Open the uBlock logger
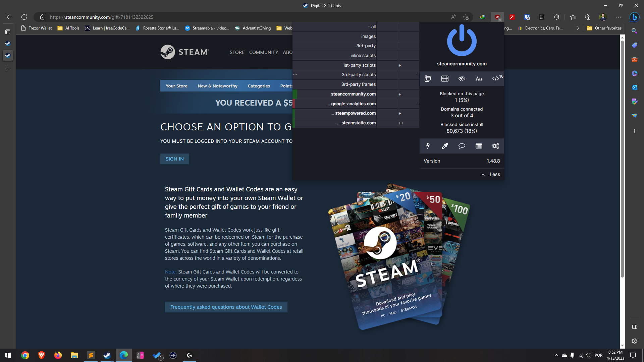This screenshot has width=644, height=362. coord(479,146)
